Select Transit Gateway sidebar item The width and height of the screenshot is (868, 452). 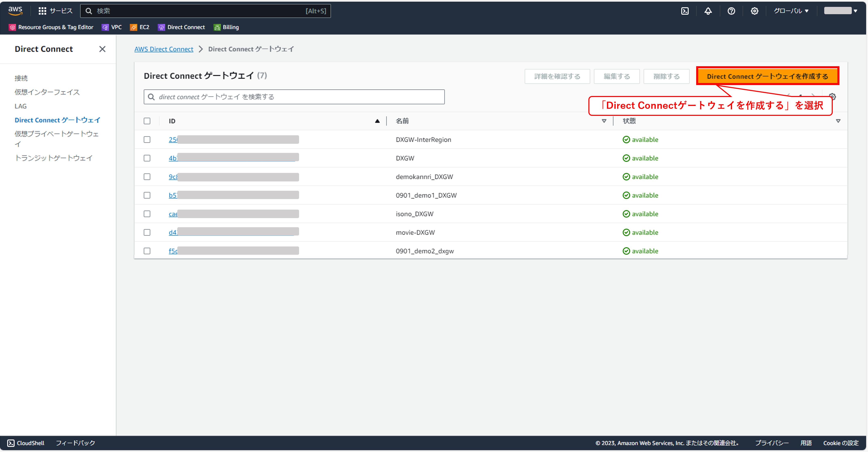click(53, 158)
